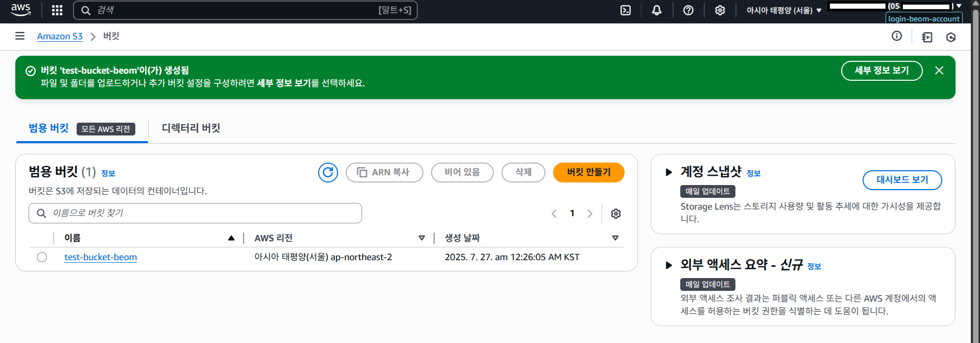Expand the 외부 액세스 요약 section
This screenshot has height=343, width=980.
click(668, 265)
